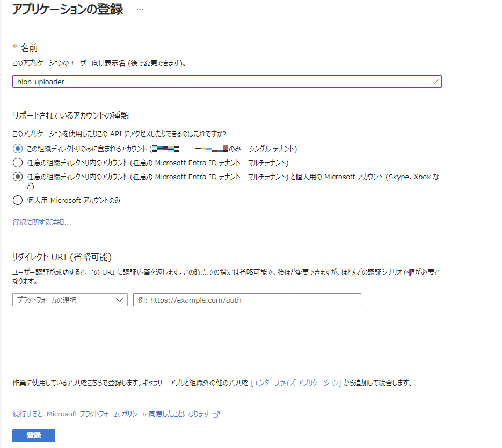This screenshot has height=448, width=502.
Task: Open the Microsoft プラットフォーム ポリシー link
Action: [111, 414]
